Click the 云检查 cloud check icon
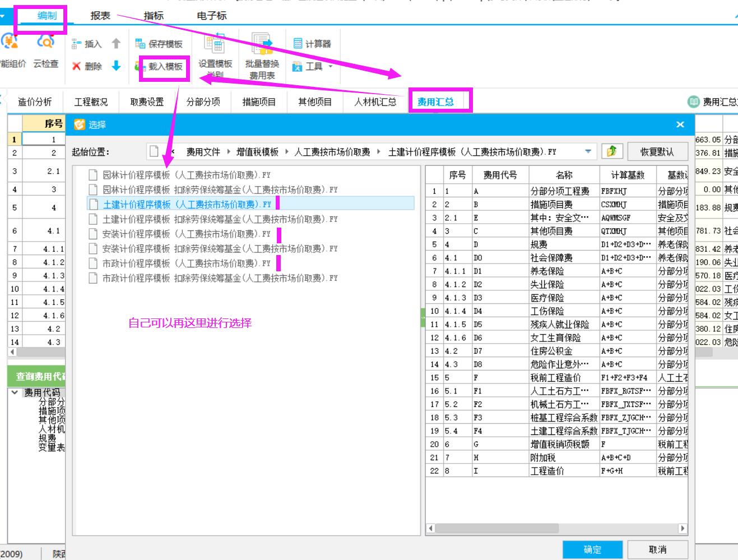 [x=45, y=42]
